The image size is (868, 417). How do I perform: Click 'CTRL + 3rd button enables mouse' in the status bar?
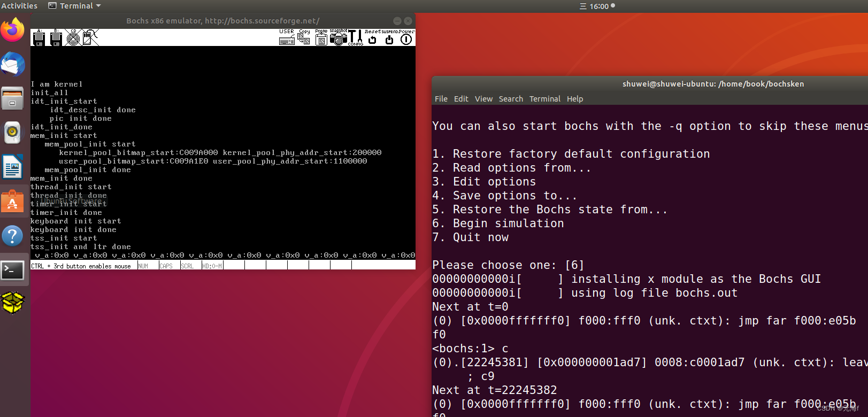click(x=81, y=266)
